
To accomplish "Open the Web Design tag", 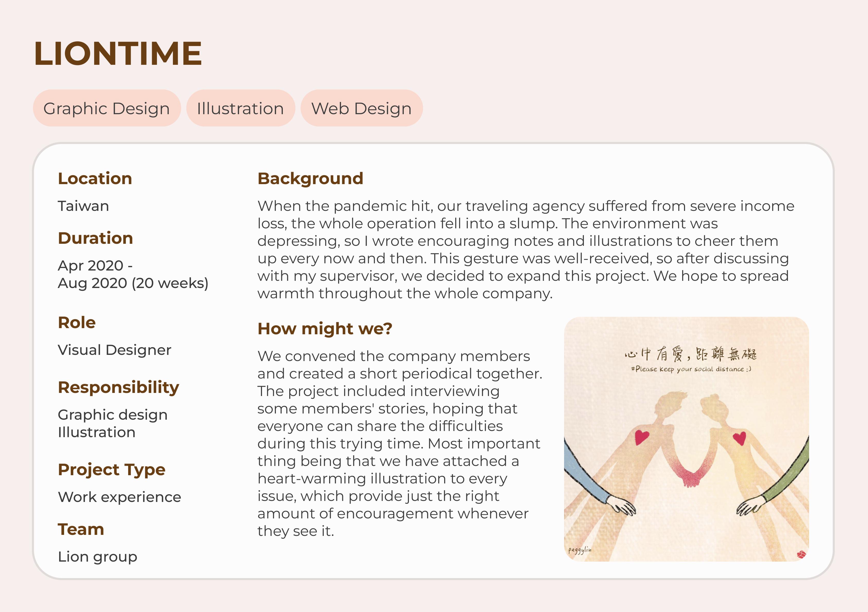I will point(361,109).
